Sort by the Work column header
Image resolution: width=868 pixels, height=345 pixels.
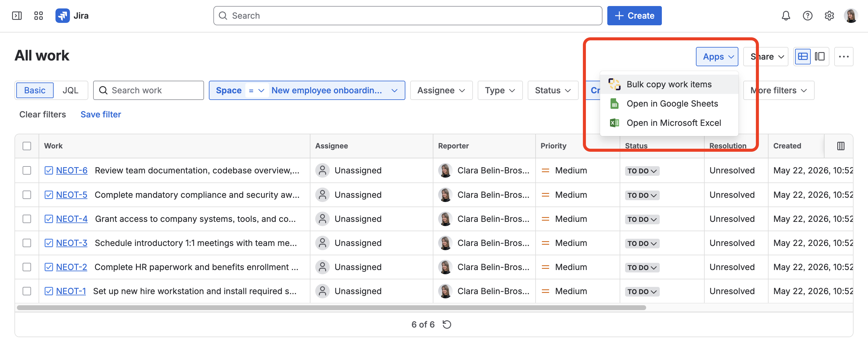pyautogui.click(x=53, y=146)
